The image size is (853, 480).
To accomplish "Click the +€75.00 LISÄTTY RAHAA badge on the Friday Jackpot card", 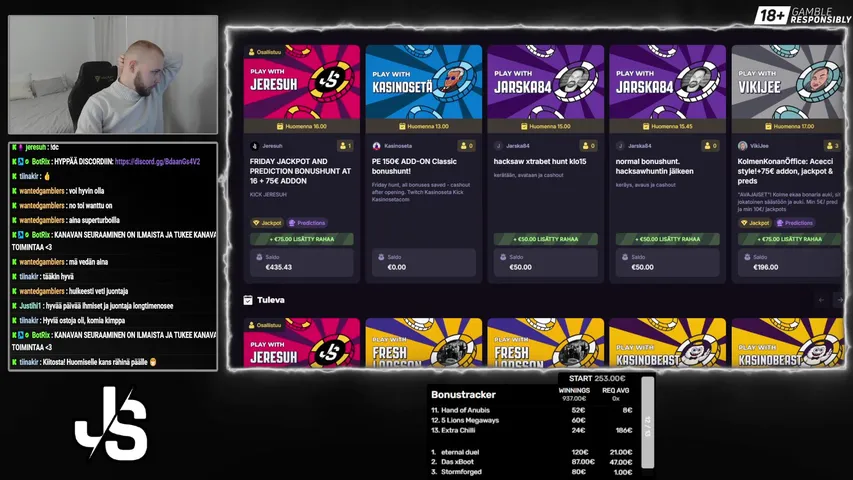I will 301,239.
